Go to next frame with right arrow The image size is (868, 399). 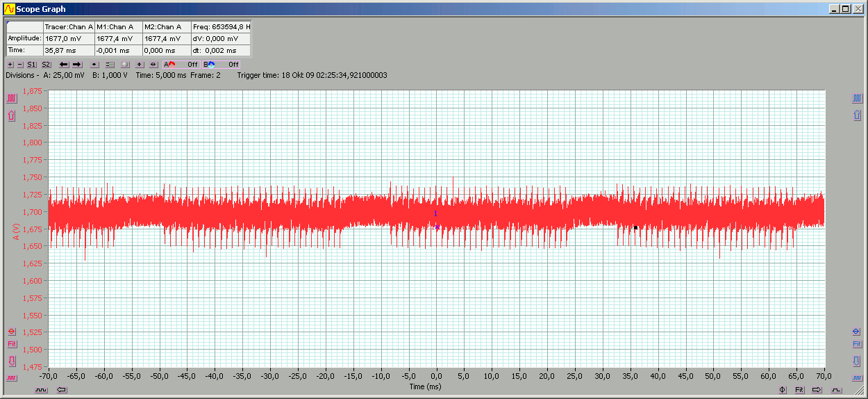(77, 64)
